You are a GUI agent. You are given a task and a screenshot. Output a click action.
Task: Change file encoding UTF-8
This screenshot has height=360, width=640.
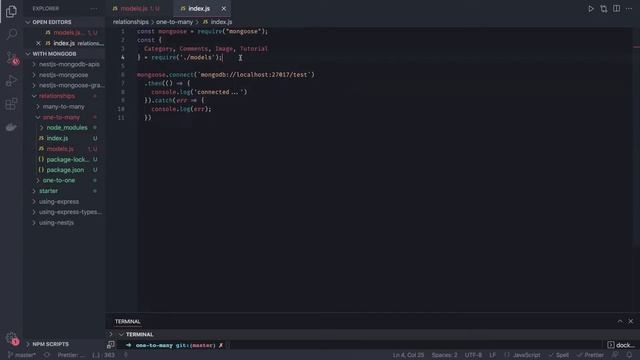(x=473, y=355)
